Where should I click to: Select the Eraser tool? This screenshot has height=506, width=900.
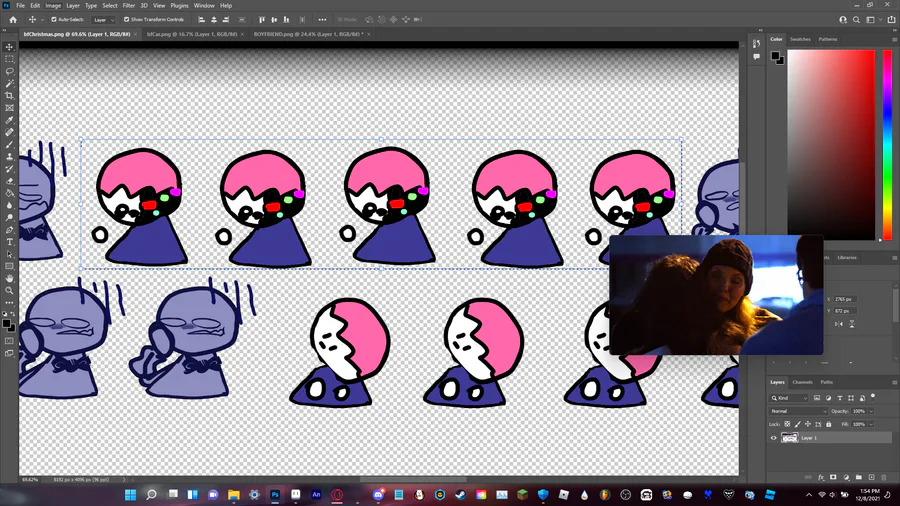click(x=9, y=181)
